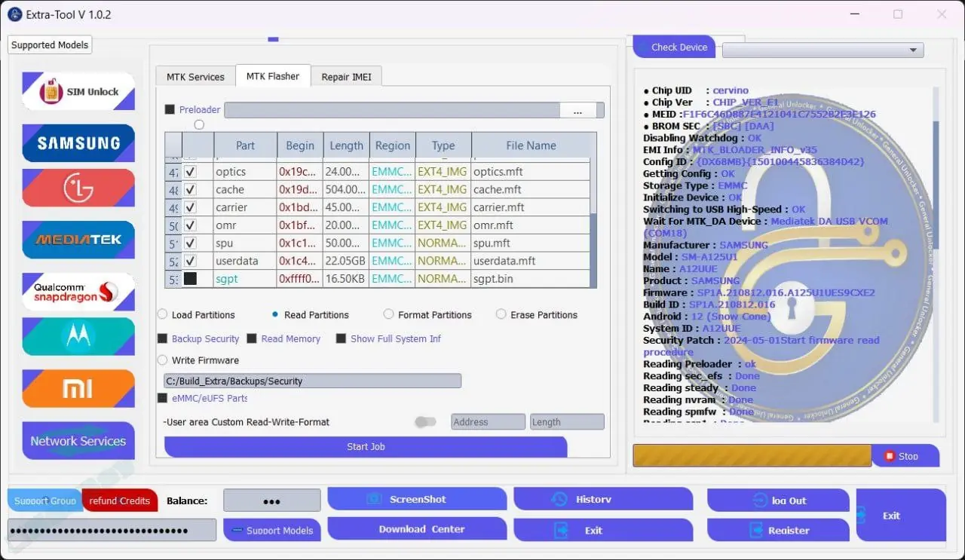Click the red Stop icon
This screenshot has width=965, height=560.
[x=890, y=456]
